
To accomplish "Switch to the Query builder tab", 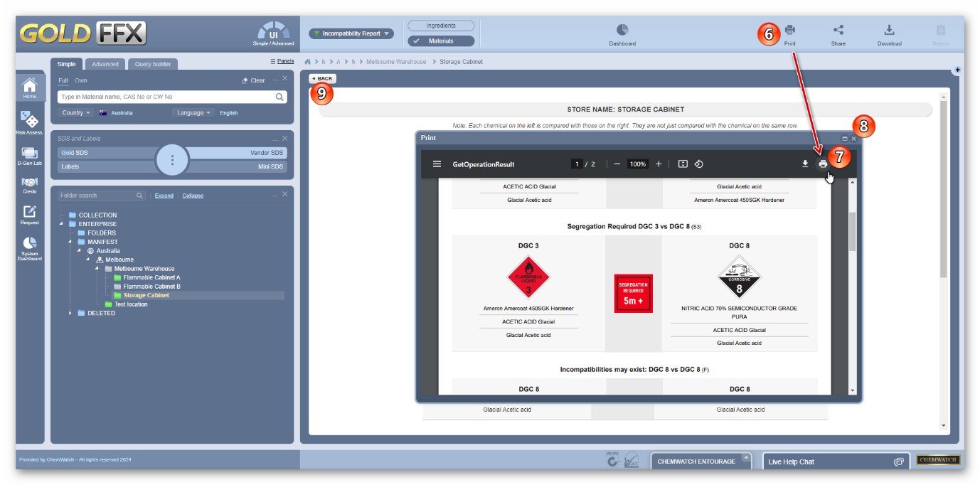I will (x=153, y=64).
